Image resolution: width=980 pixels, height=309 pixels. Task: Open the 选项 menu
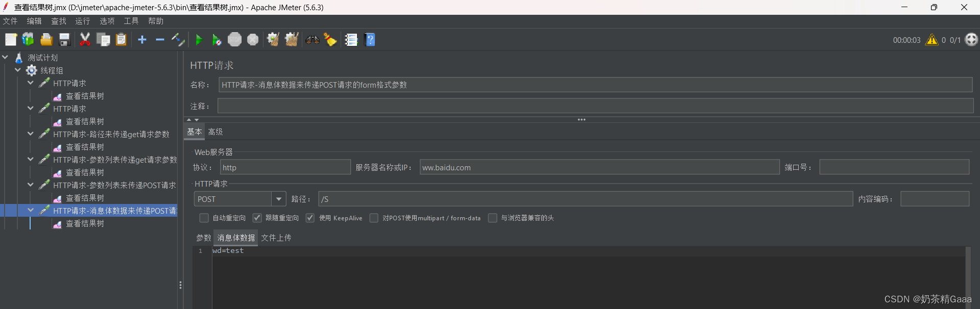[107, 21]
